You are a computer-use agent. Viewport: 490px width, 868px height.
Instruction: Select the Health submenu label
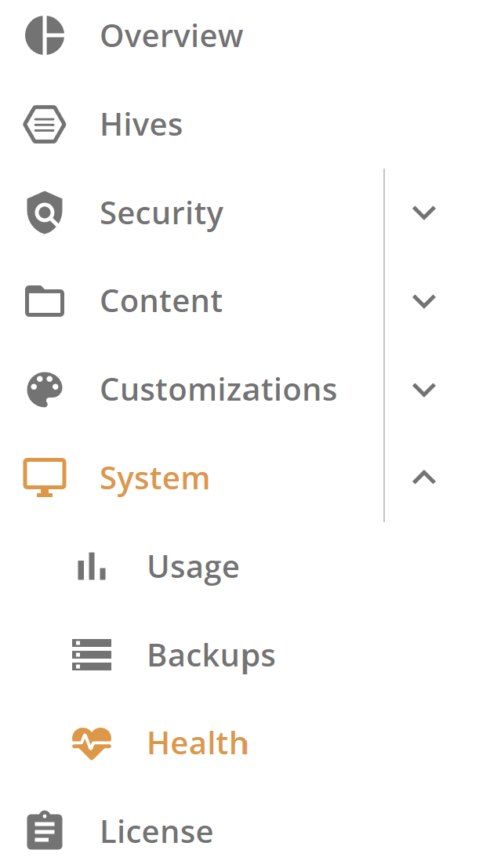(198, 743)
